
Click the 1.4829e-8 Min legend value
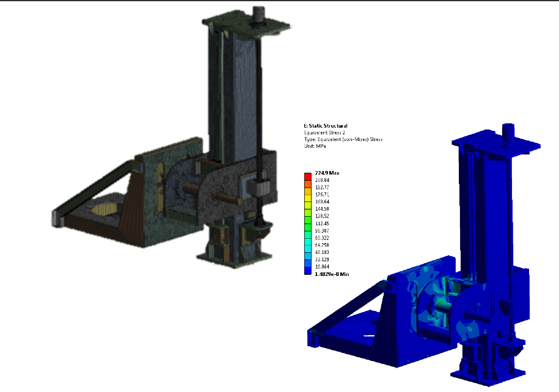tap(331, 275)
